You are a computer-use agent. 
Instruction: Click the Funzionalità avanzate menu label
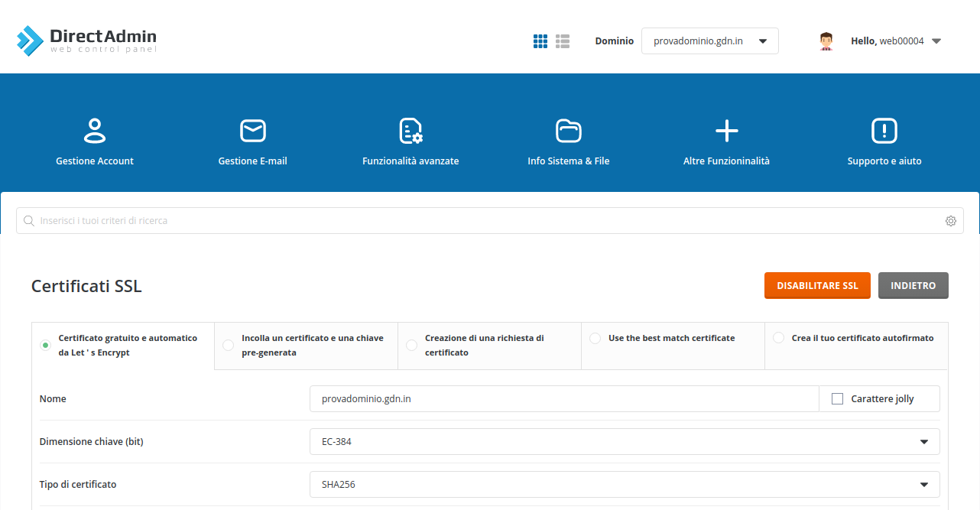coord(410,161)
